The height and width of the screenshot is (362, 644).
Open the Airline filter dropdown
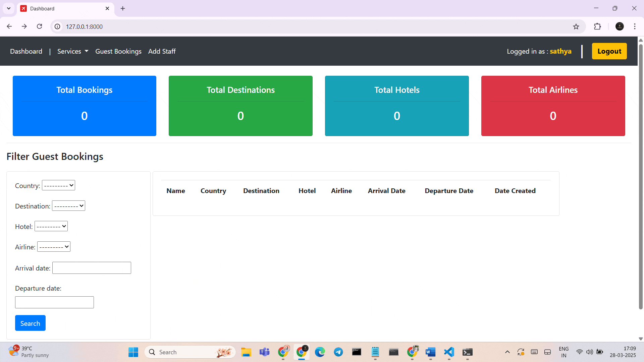(54, 247)
